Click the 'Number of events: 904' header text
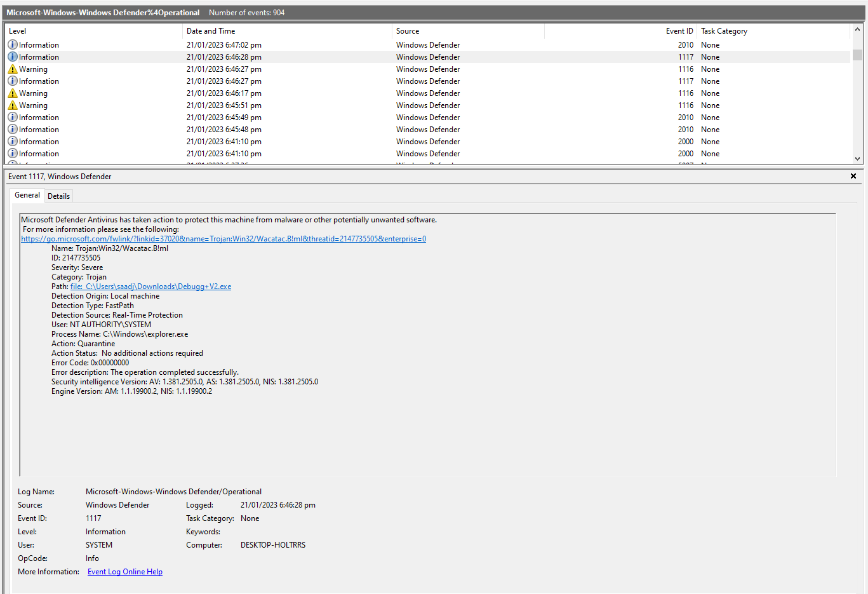This screenshot has height=594, width=868. 246,13
